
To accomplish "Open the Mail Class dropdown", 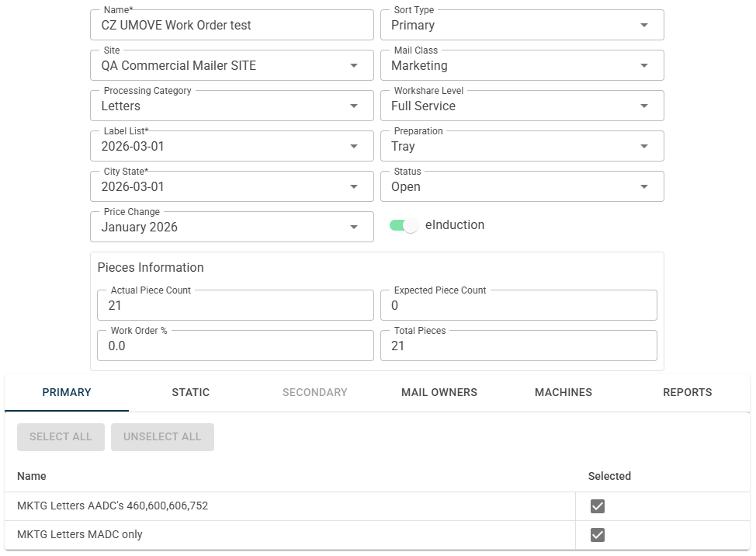I will pos(643,66).
